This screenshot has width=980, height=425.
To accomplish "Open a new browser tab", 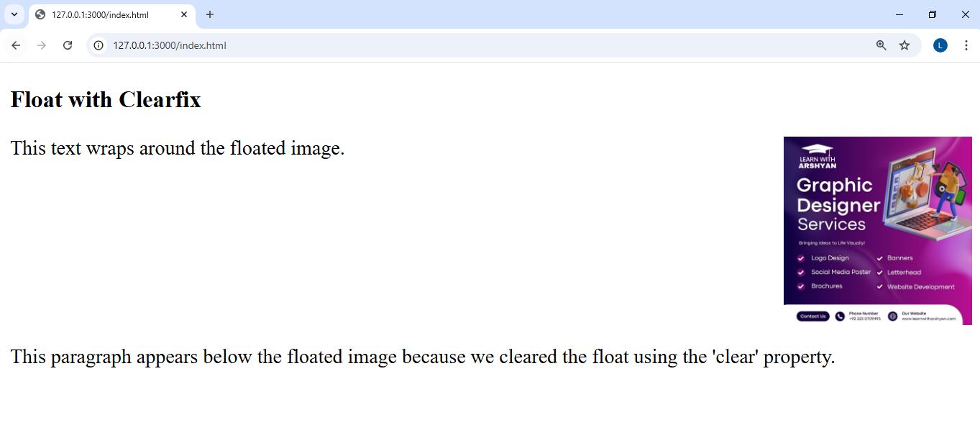I will coord(210,14).
